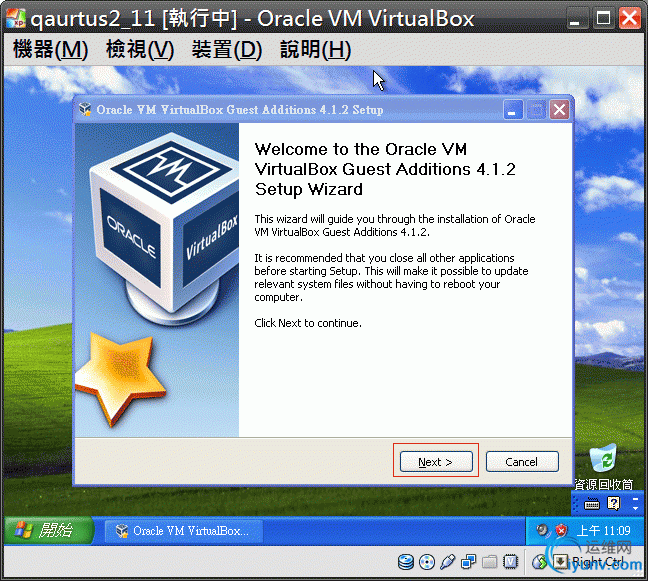Viewport: 648px width, 581px height.
Task: Click the virtualization V chip status icon
Action: [511, 562]
